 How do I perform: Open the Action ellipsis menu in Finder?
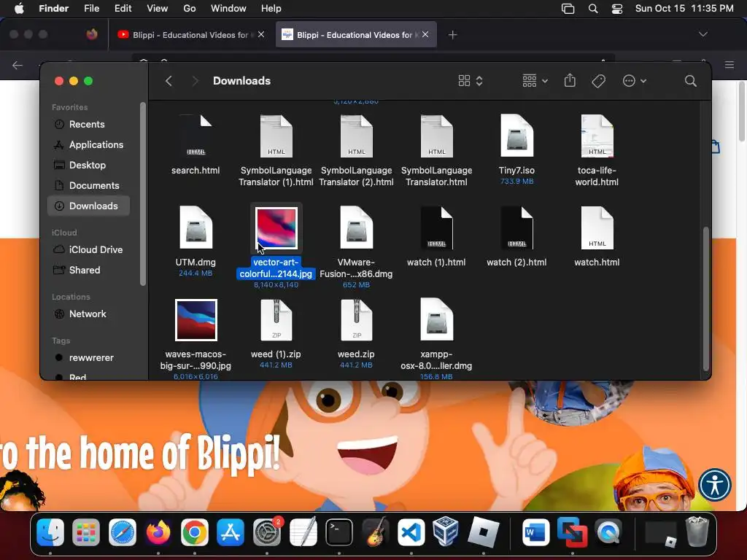coord(634,81)
